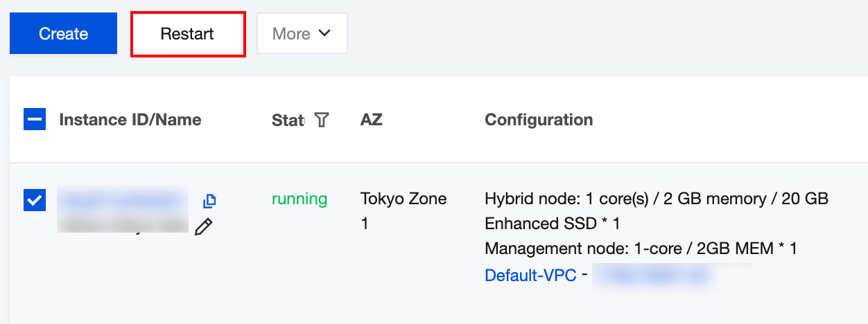Click the Configuration column header
Viewport: 868px width, 324px height.
pos(539,120)
